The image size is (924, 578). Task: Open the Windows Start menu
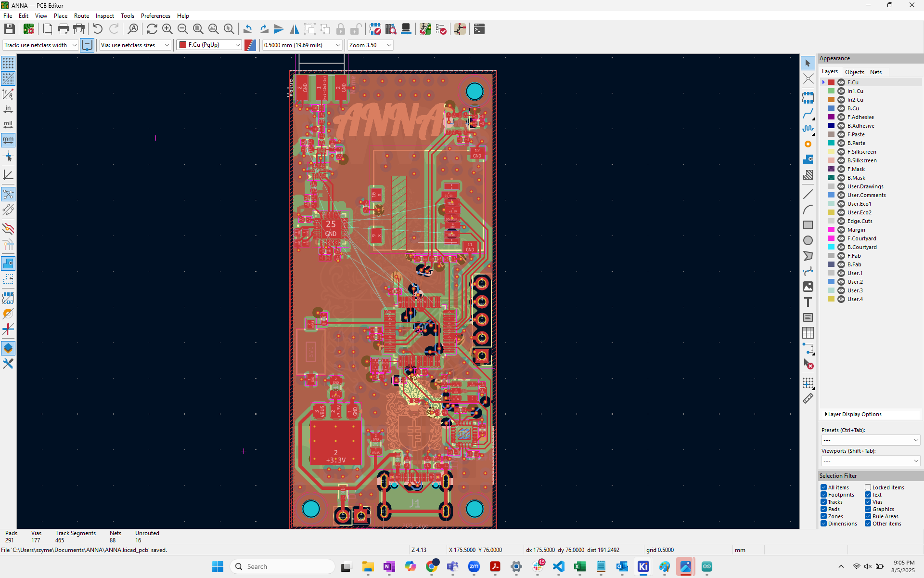(x=218, y=566)
